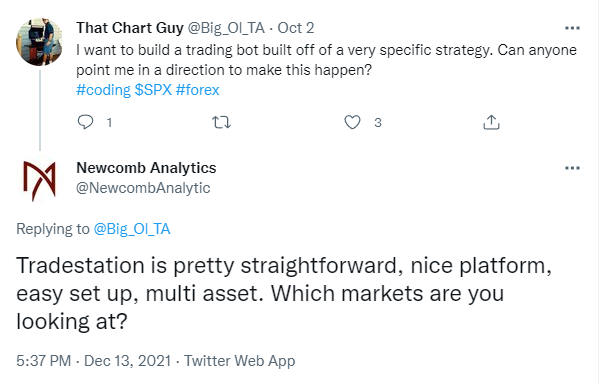Click the That Chart Guy display name

click(x=130, y=28)
